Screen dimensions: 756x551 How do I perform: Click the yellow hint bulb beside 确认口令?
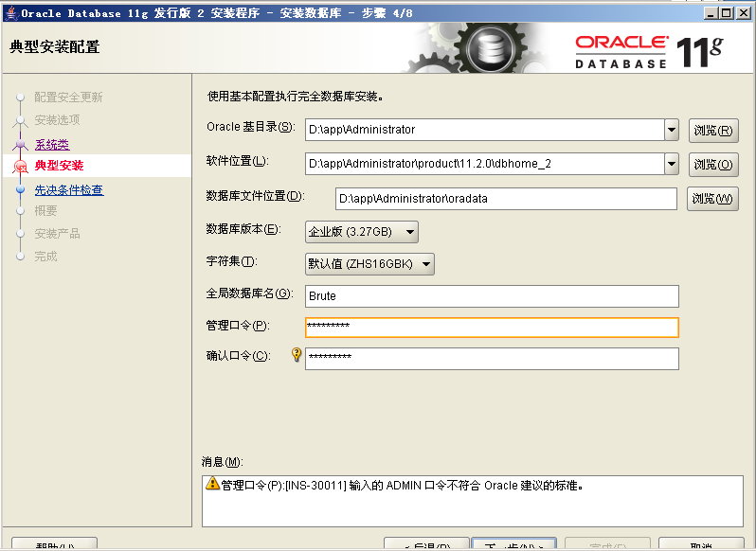click(297, 355)
